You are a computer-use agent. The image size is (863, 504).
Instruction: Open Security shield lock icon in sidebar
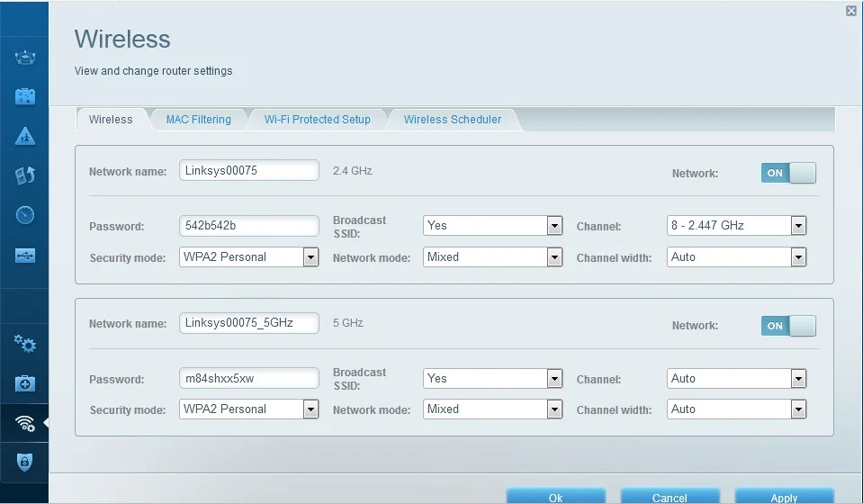[x=25, y=463]
